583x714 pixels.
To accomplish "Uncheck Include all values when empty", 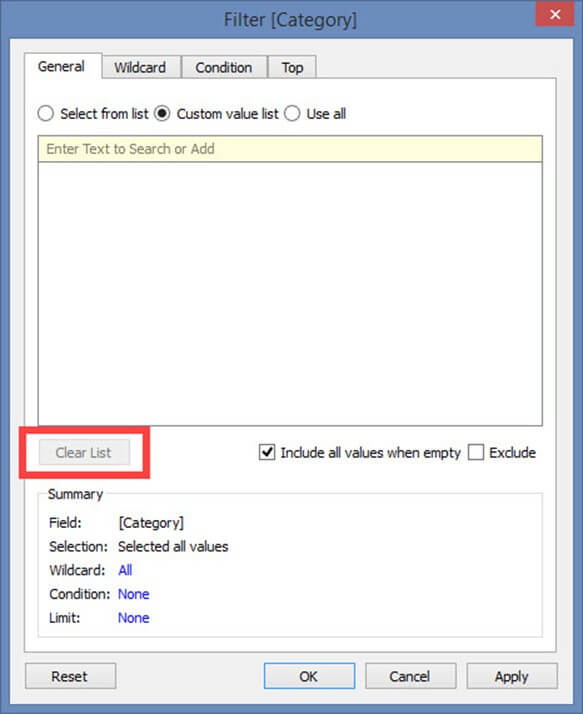I will tap(267, 452).
